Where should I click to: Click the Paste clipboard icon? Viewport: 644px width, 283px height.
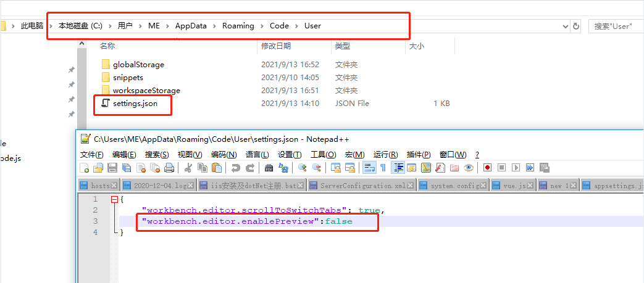pyautogui.click(x=217, y=167)
